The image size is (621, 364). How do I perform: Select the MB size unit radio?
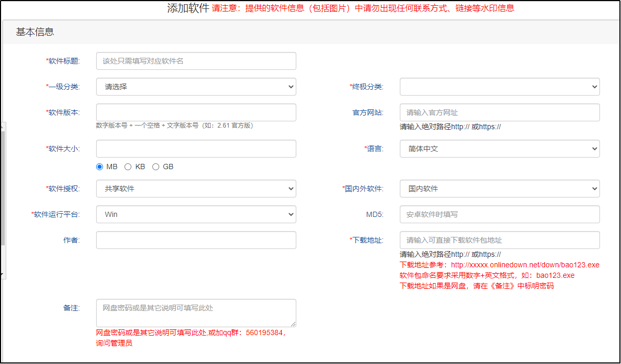(x=100, y=167)
